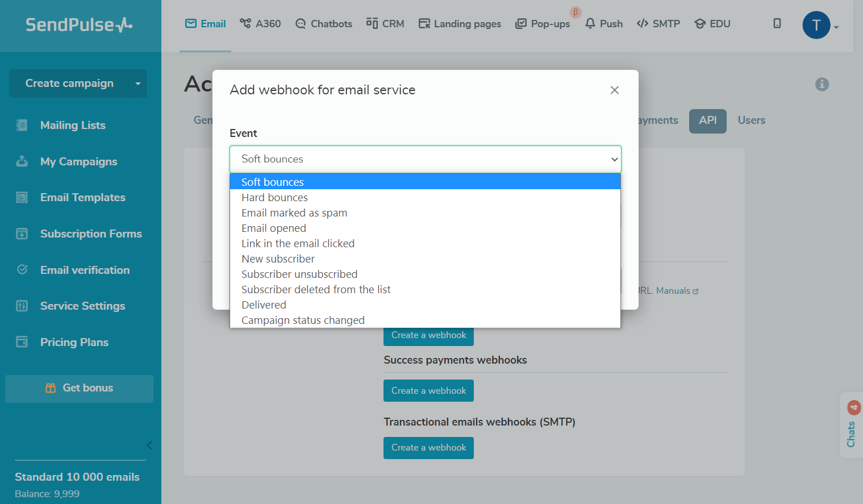The height and width of the screenshot is (504, 863).
Task: Click the Subscription Forms sidebar icon
Action: (x=22, y=234)
